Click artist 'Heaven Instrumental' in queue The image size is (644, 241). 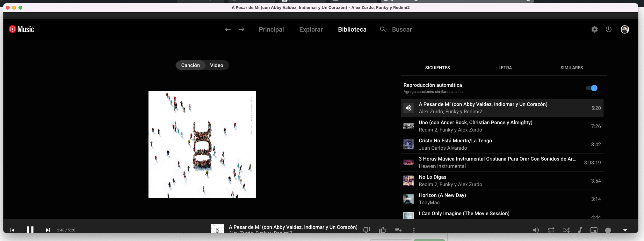442,166
